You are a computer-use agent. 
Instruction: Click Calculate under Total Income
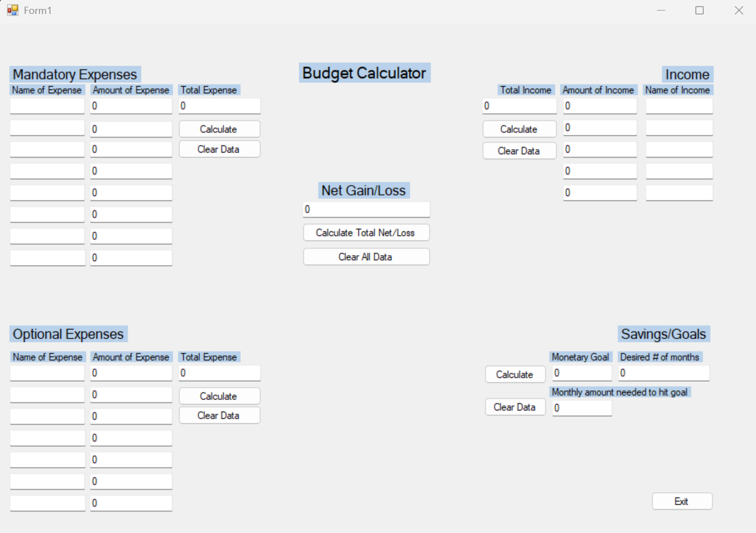pyautogui.click(x=520, y=129)
